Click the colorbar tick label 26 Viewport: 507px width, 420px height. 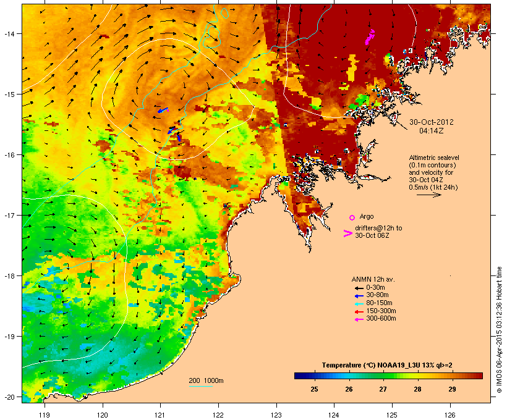[x=349, y=389]
